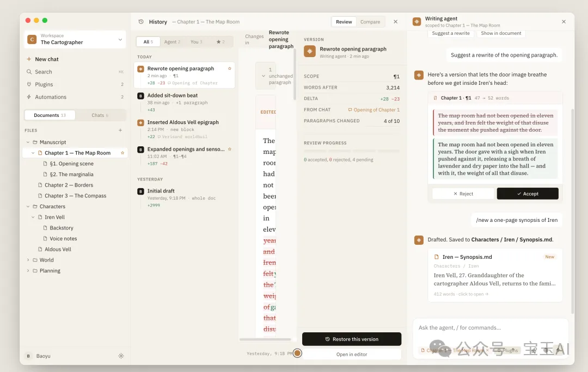Click the document icon beside Chapter 1 · ¶1
588x372 pixels.
(436, 98)
